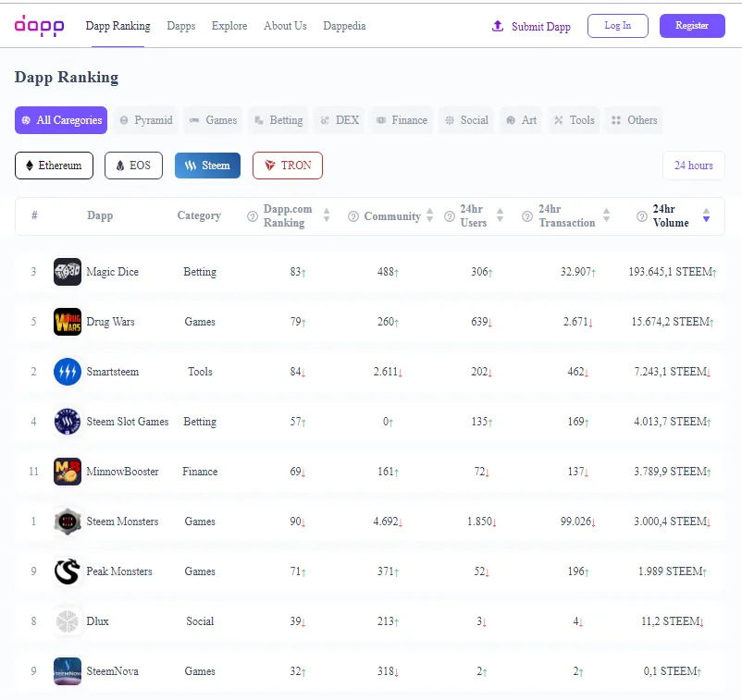Click the upload icon beside Submit Dapp
This screenshot has width=742, height=700.
(x=498, y=26)
